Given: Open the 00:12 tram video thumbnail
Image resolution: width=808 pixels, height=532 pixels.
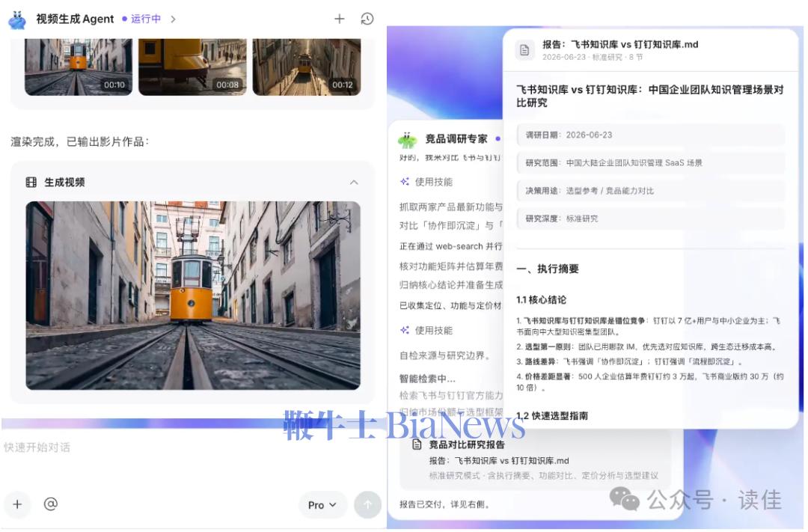Looking at the screenshot, I should (307, 67).
